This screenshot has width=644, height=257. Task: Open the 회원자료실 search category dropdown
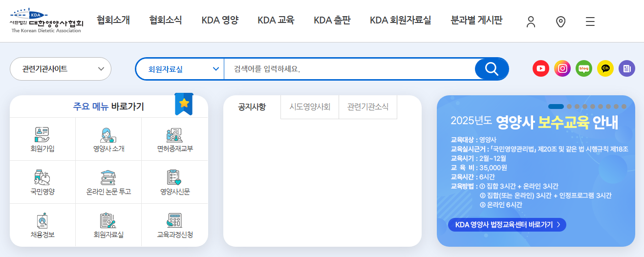[x=180, y=69]
